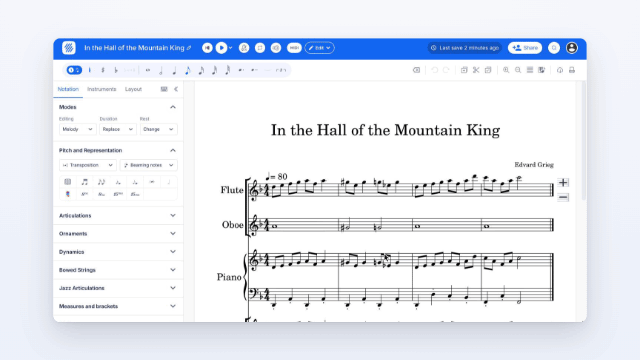Screen dimensions: 640x360
Task: Select the whole note duration
Action: [148, 70]
